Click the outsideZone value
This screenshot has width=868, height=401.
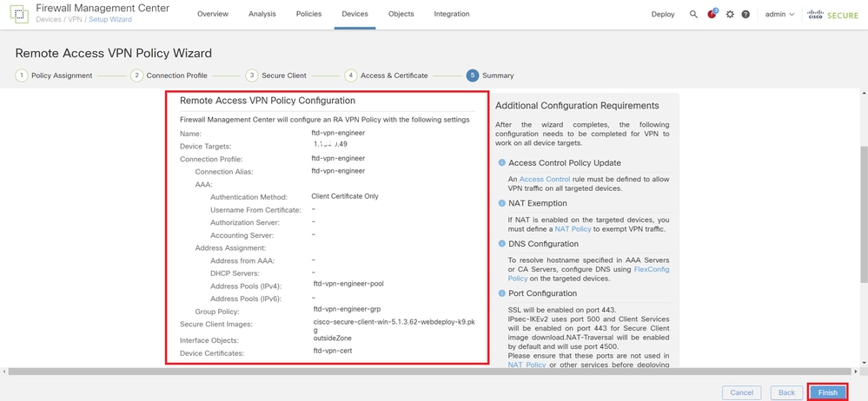[x=332, y=338]
